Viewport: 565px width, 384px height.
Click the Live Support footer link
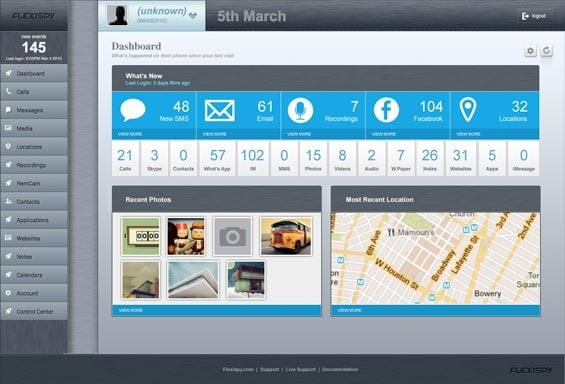coord(301,369)
